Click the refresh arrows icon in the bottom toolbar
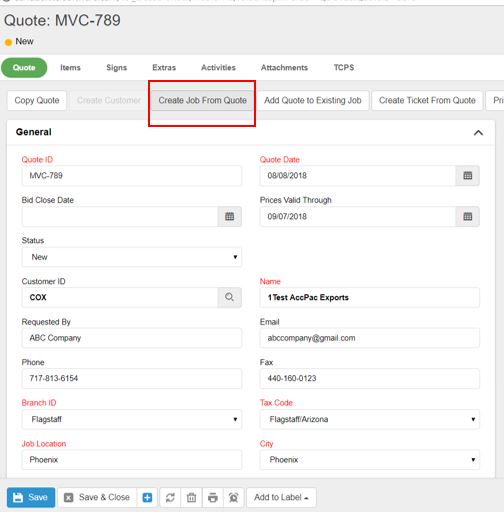Screen dimensions: 504x516 click(x=170, y=497)
